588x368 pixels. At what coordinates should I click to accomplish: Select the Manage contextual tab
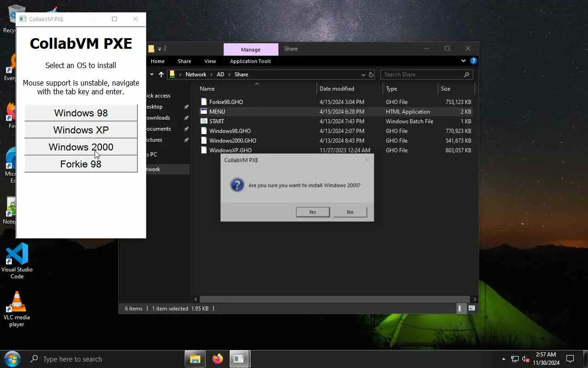pyautogui.click(x=251, y=50)
